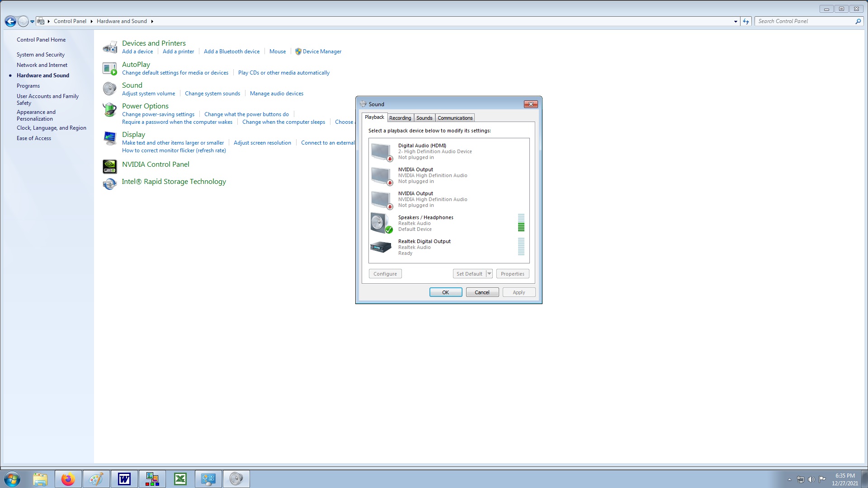Expand the Control Panel breadcrumb arrow
The width and height of the screenshot is (868, 488).
(91, 21)
